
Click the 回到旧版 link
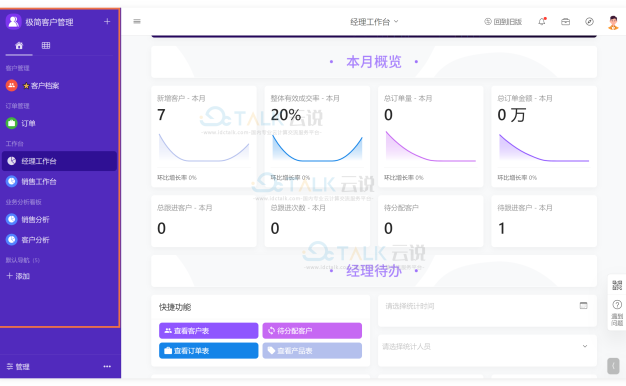point(503,22)
